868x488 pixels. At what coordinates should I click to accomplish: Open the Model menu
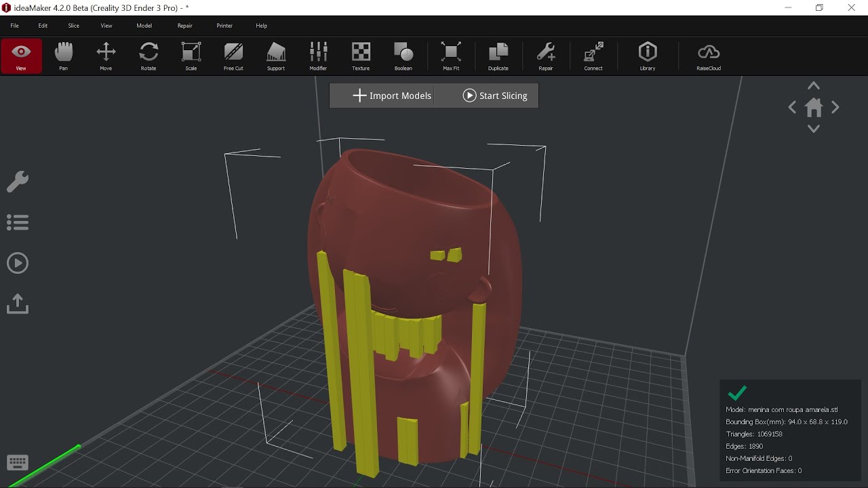click(x=144, y=26)
